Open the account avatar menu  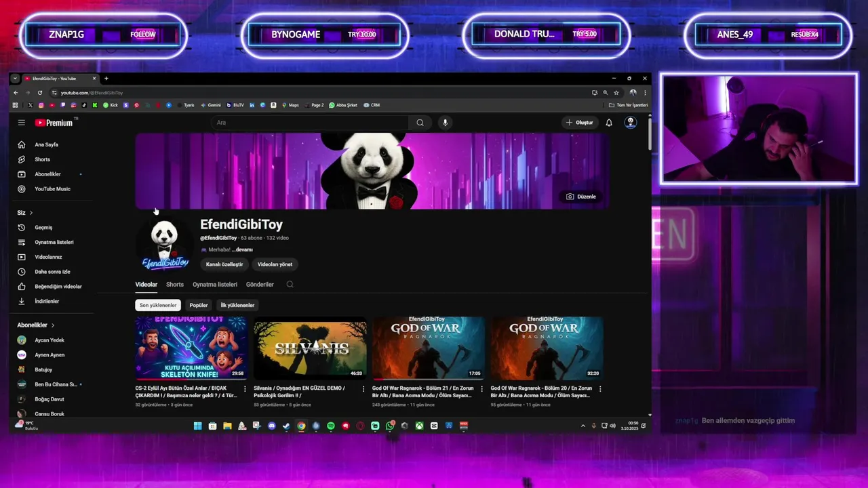click(x=631, y=123)
